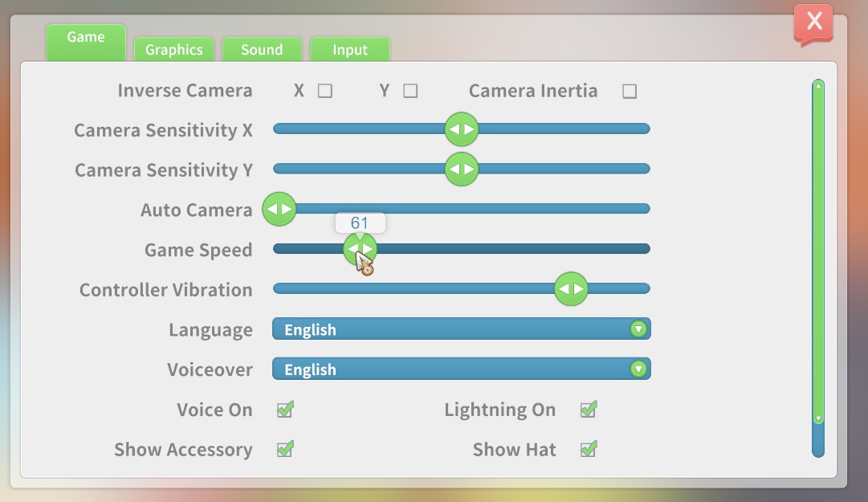The width and height of the screenshot is (868, 502).
Task: Click the Game Speed slider handle
Action: tap(360, 249)
